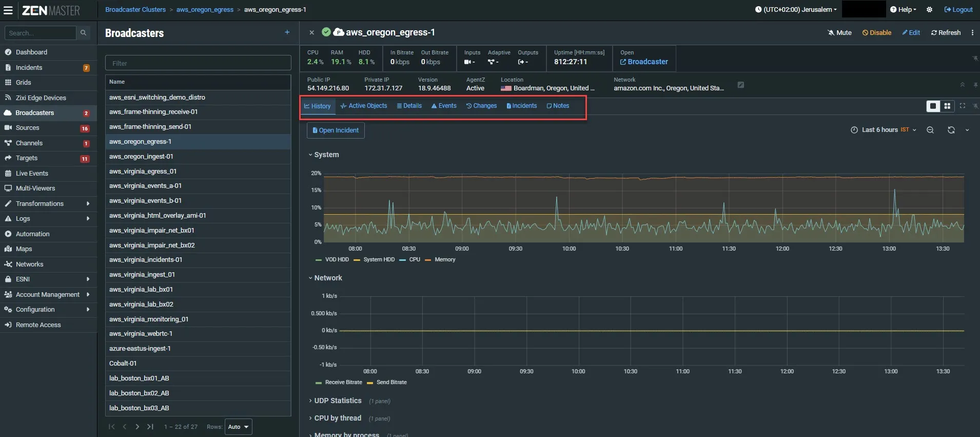The image size is (980, 437).
Task: Click the chart refresh cycle icon
Action: point(951,130)
